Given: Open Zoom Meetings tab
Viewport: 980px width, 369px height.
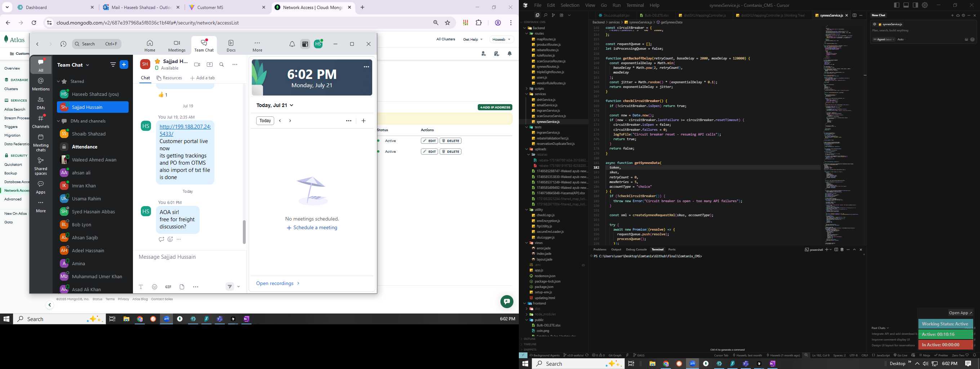Looking at the screenshot, I should [x=177, y=46].
